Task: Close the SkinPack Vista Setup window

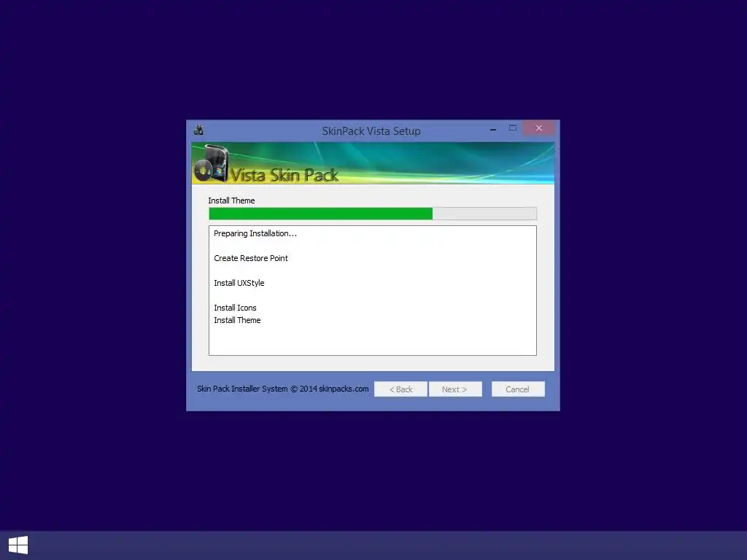Action: pyautogui.click(x=539, y=128)
